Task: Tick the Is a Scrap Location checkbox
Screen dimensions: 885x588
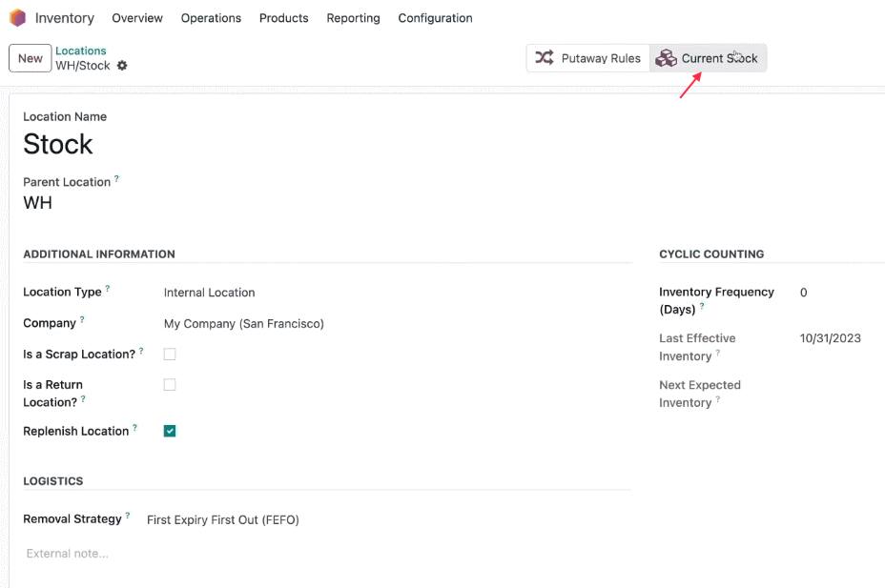Action: coord(170,355)
